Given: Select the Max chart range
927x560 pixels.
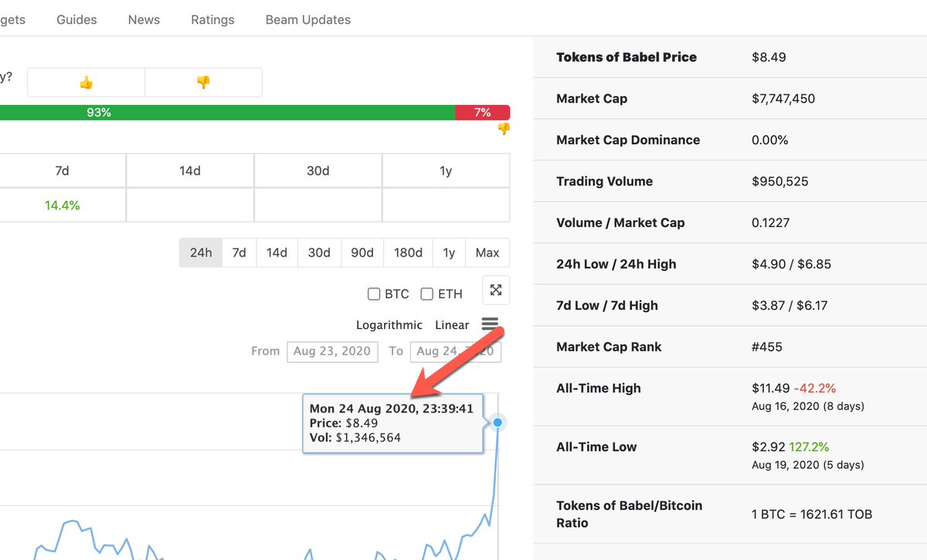Looking at the screenshot, I should point(487,253).
